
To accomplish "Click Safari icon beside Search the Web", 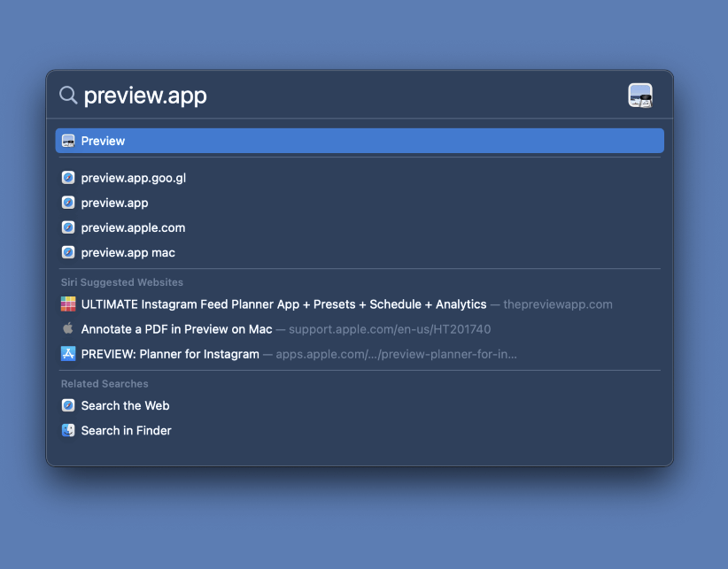I will point(68,405).
